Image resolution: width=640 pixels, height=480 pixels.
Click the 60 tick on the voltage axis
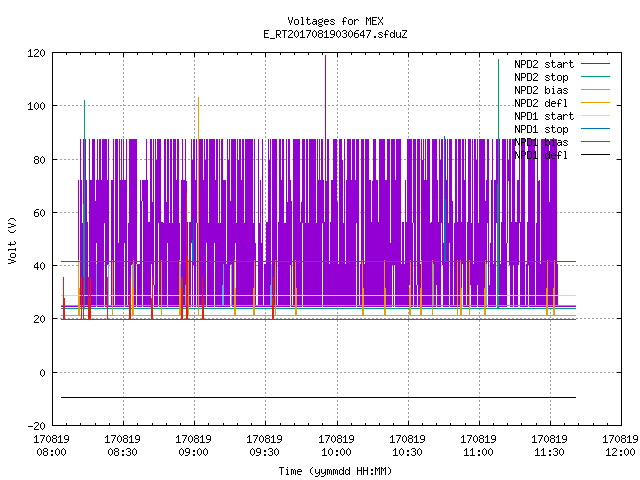coord(39,213)
